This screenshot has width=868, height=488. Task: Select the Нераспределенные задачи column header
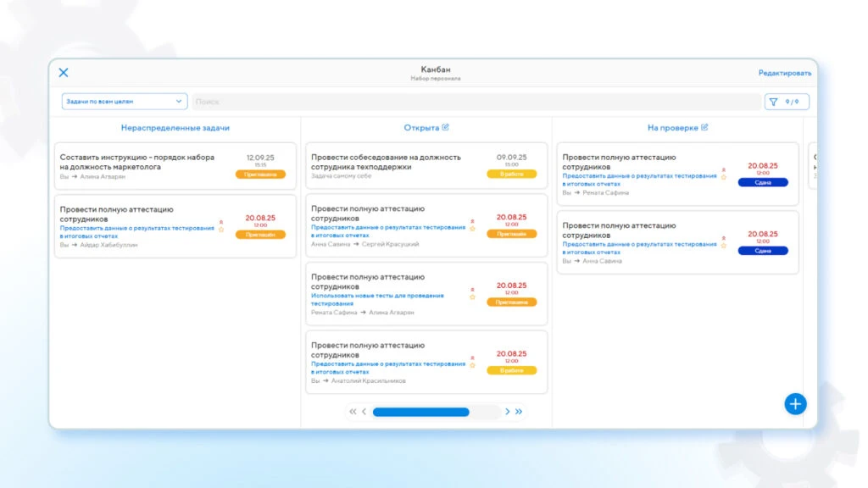(x=175, y=128)
